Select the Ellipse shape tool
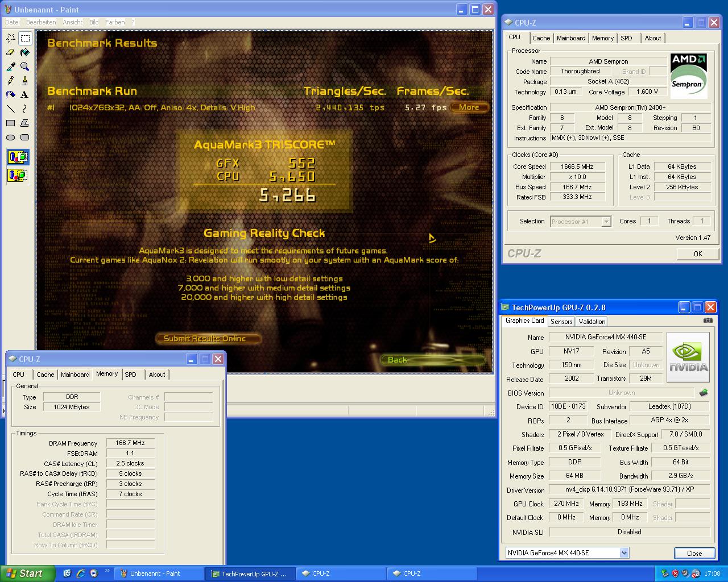728x582 pixels. coord(11,138)
